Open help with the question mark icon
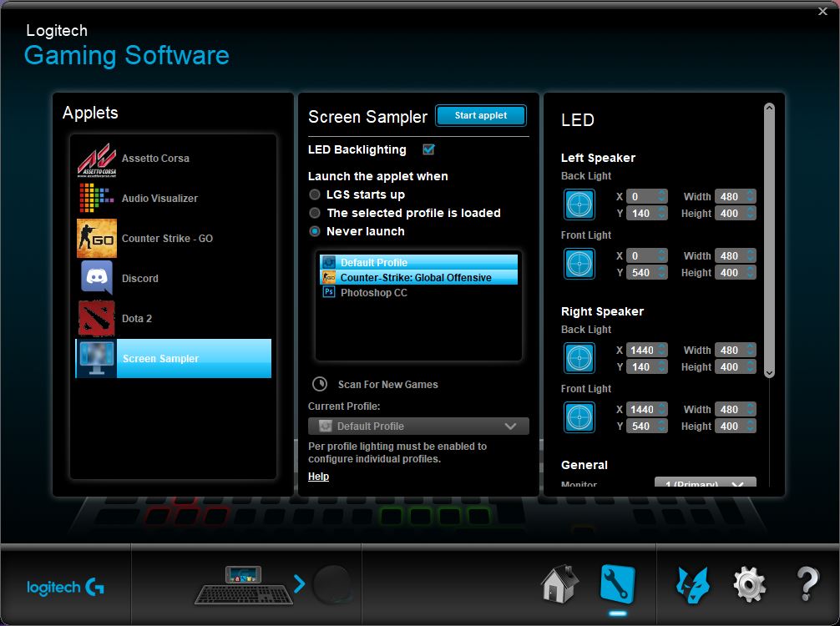The image size is (840, 626). 807,584
